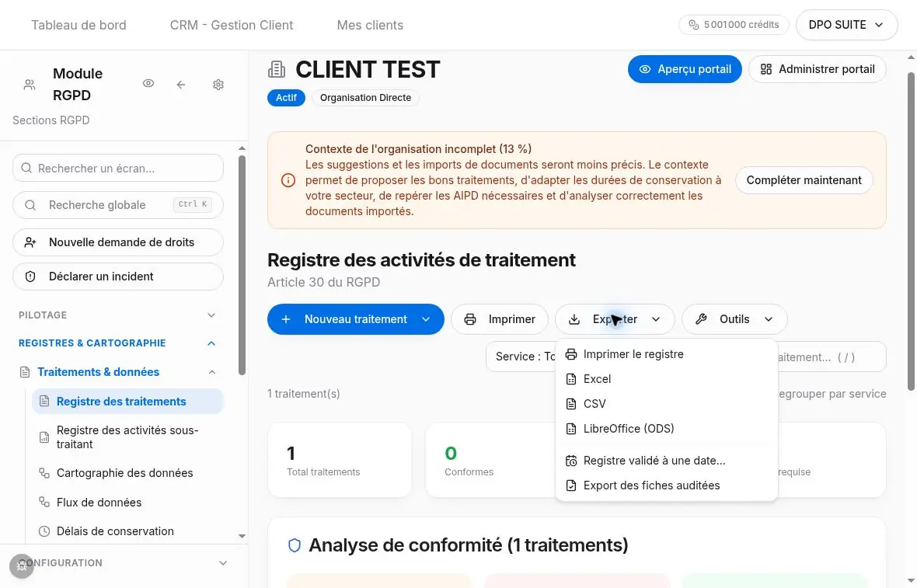
Task: Choose CSV export option
Action: click(666, 404)
